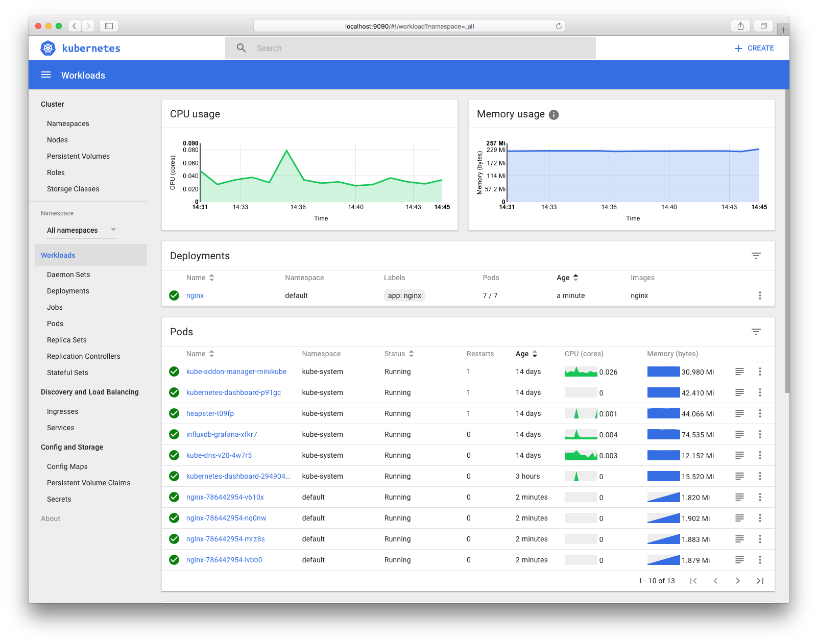The image size is (818, 644).
Task: Open actions menu for nginx-786442954-nq0nw pod
Action: coord(760,518)
